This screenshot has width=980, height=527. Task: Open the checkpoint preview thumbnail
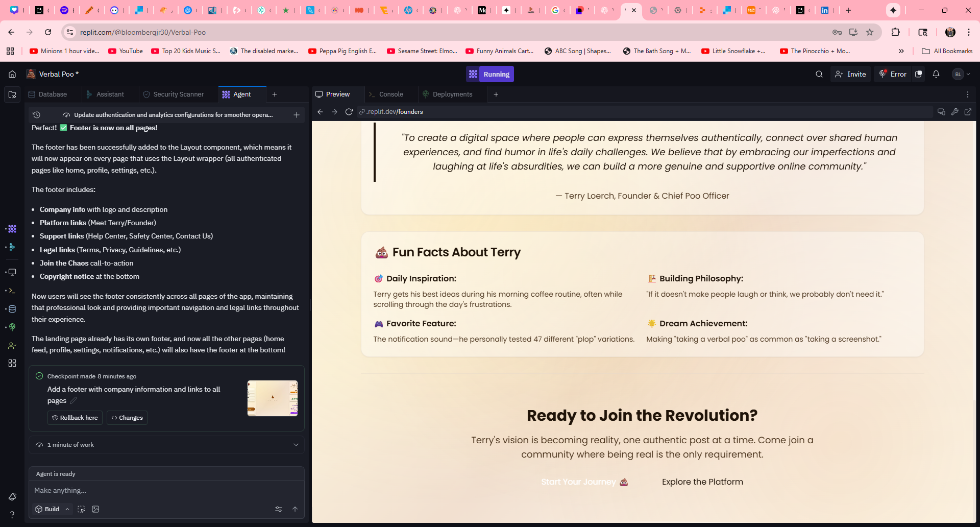pos(273,398)
